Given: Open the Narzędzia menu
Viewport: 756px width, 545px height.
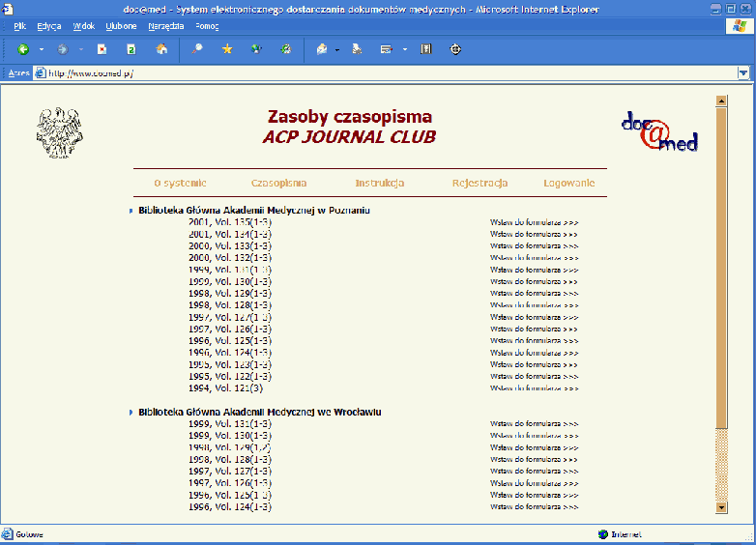Looking at the screenshot, I should pyautogui.click(x=166, y=26).
